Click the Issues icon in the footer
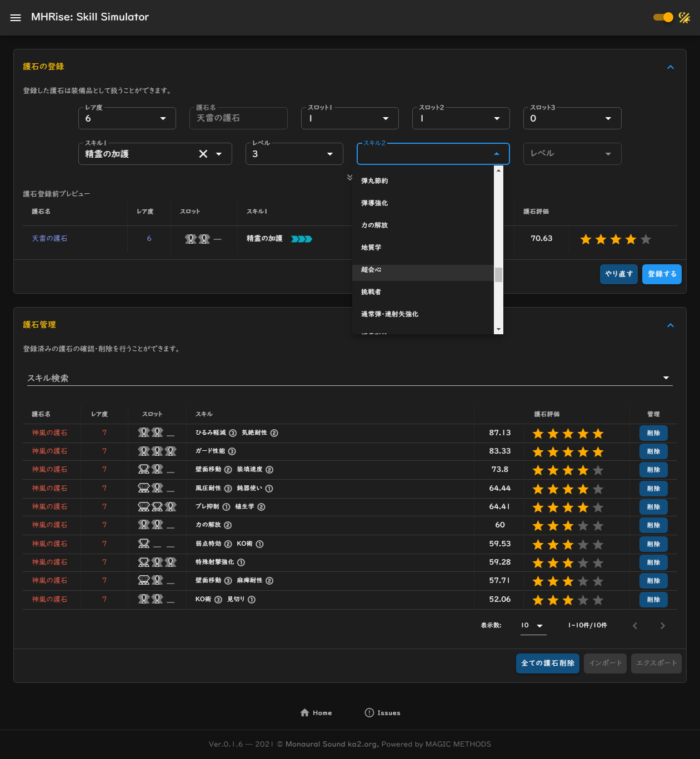Screen dimensions: 700x759 click(x=368, y=712)
